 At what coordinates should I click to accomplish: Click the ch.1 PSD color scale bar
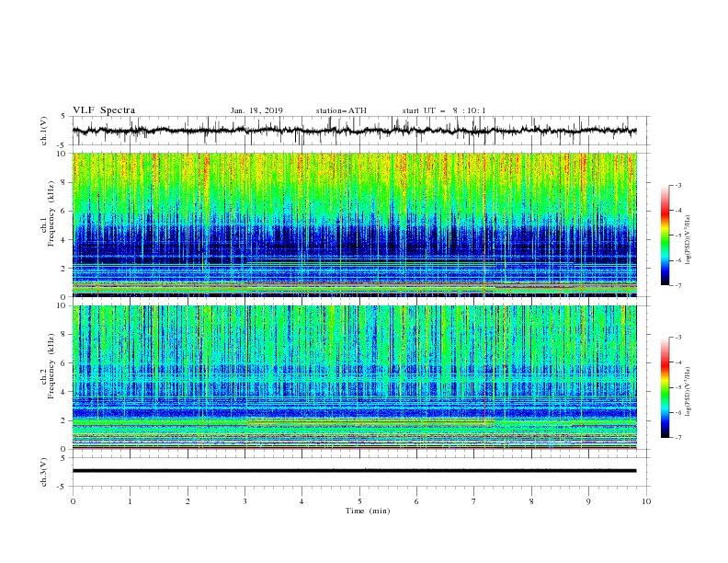coord(665,236)
